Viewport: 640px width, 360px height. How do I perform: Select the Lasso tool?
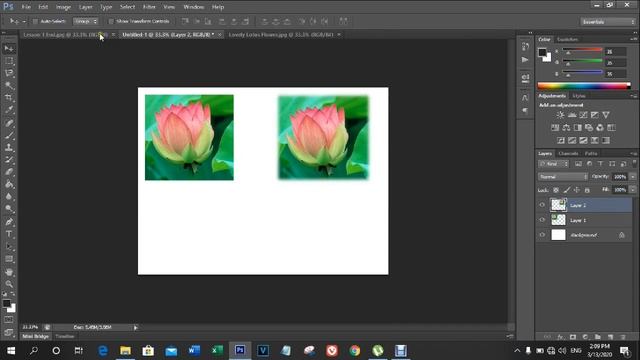coord(9,73)
